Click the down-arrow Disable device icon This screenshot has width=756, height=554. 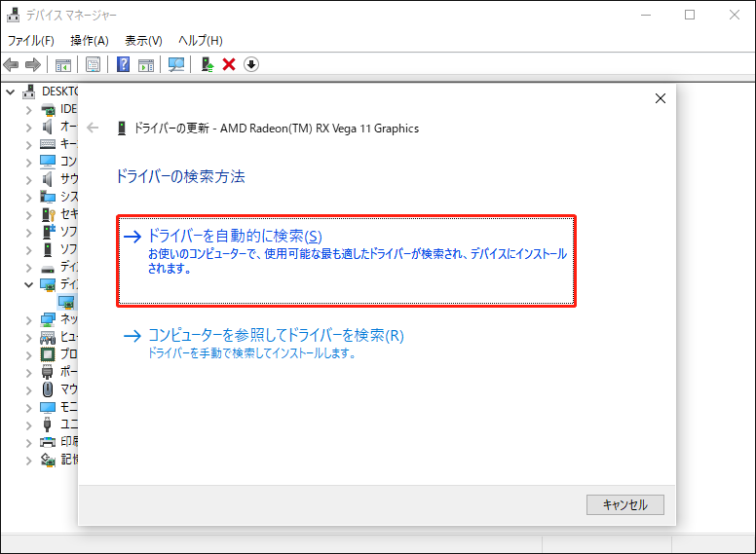coord(251,64)
